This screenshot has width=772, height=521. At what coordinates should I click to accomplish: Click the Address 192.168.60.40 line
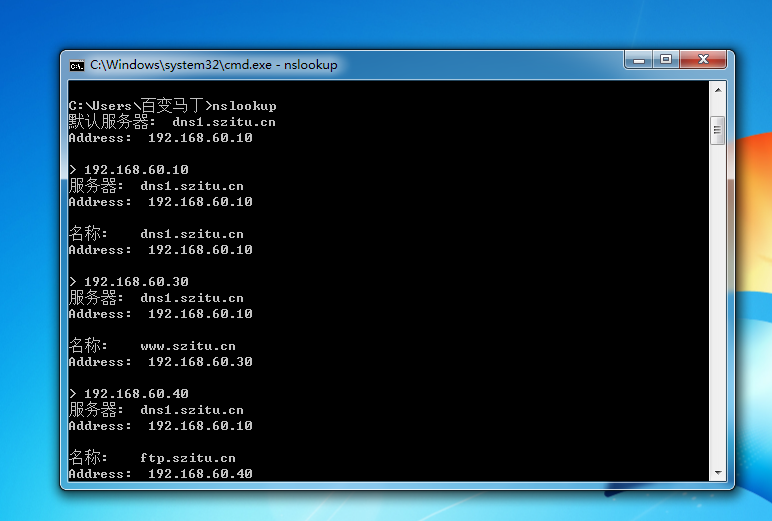click(x=161, y=474)
